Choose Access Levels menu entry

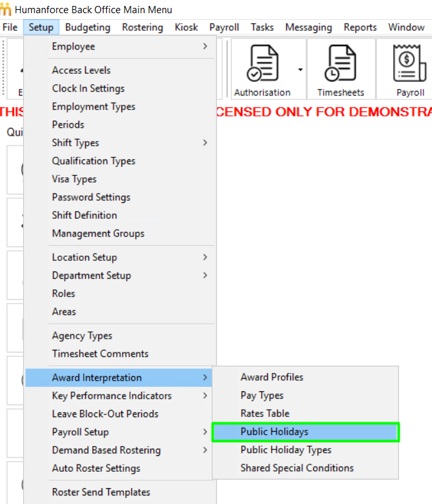[119, 70]
